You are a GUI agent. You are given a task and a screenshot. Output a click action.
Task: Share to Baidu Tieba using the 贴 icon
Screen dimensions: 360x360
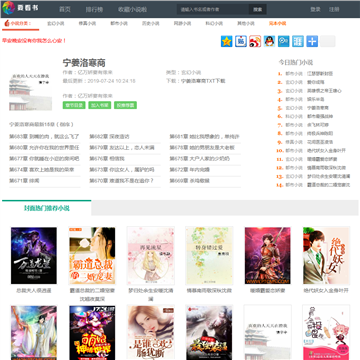(241, 41)
